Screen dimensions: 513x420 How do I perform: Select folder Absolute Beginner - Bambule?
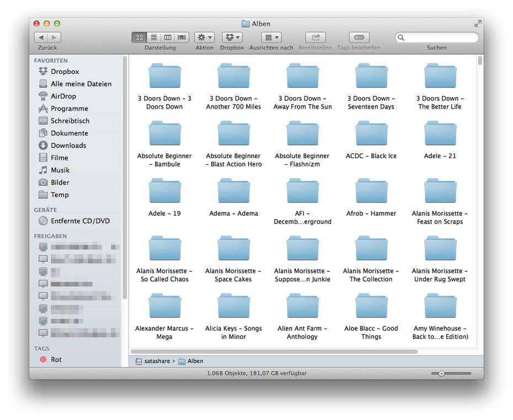tap(164, 134)
